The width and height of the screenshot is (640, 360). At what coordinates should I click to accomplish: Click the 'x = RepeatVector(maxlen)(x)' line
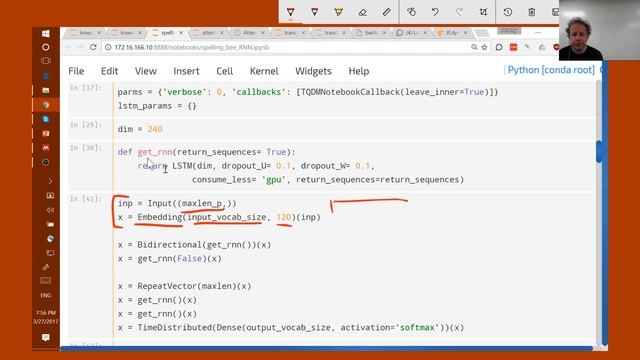[x=184, y=286]
